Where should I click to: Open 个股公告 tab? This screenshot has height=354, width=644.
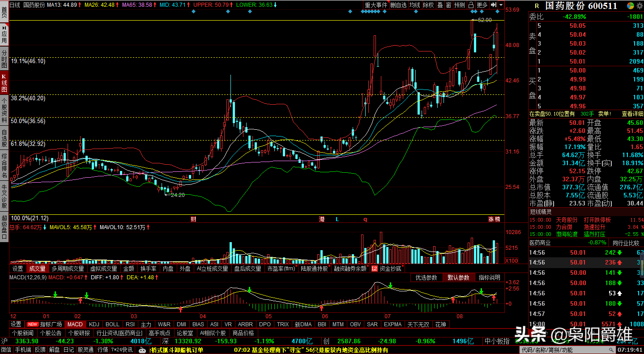tap(51, 333)
